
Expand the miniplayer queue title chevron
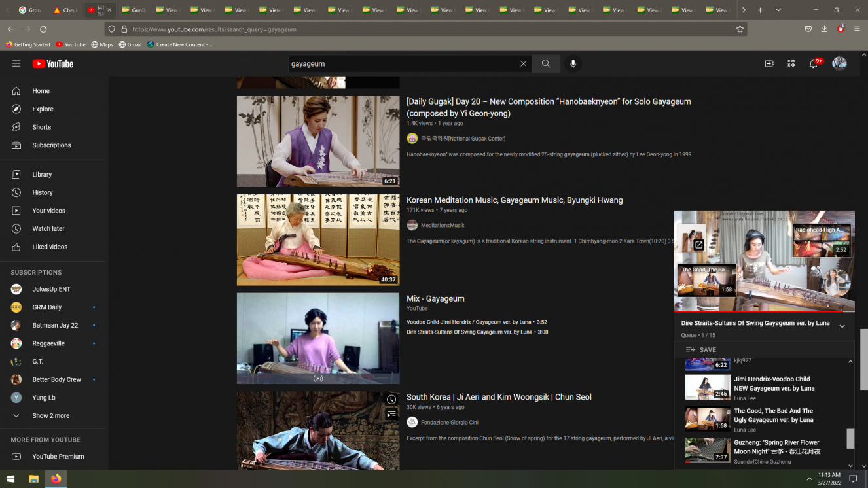click(842, 326)
